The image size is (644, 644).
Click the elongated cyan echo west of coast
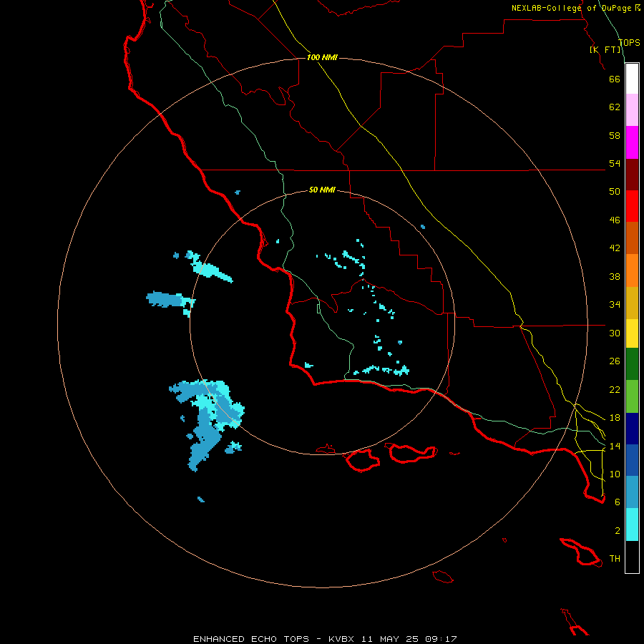click(x=209, y=267)
